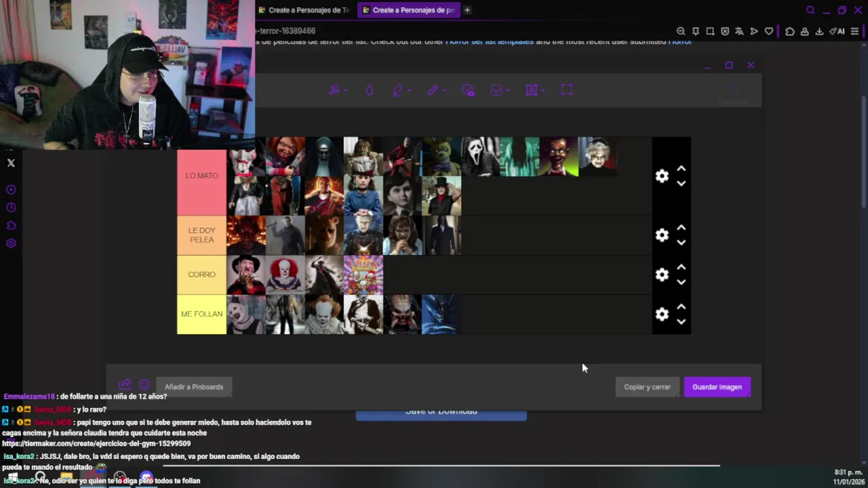Open the profile account icon in toolbar

[x=804, y=31]
